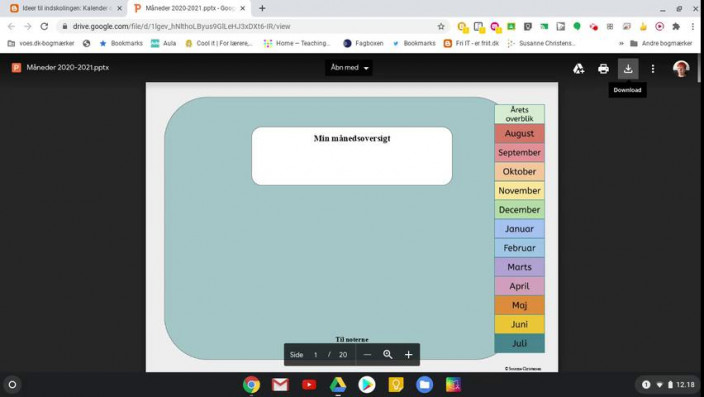The width and height of the screenshot is (704, 397).
Task: Show hidden bookmarks with the chevron
Action: tap(621, 44)
